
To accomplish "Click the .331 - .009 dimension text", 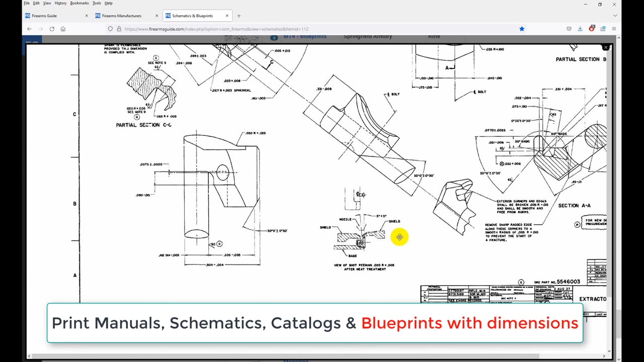I will pos(324,89).
